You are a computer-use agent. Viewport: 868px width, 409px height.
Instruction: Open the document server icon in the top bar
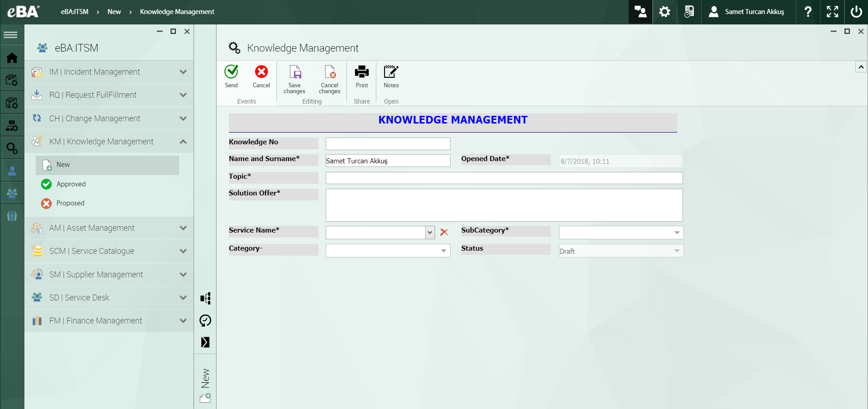(689, 12)
